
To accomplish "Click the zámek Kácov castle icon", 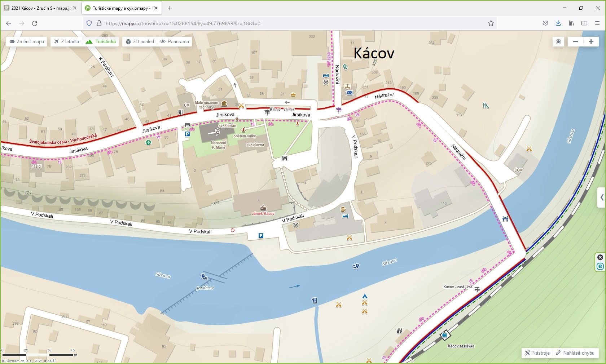I will click(263, 208).
